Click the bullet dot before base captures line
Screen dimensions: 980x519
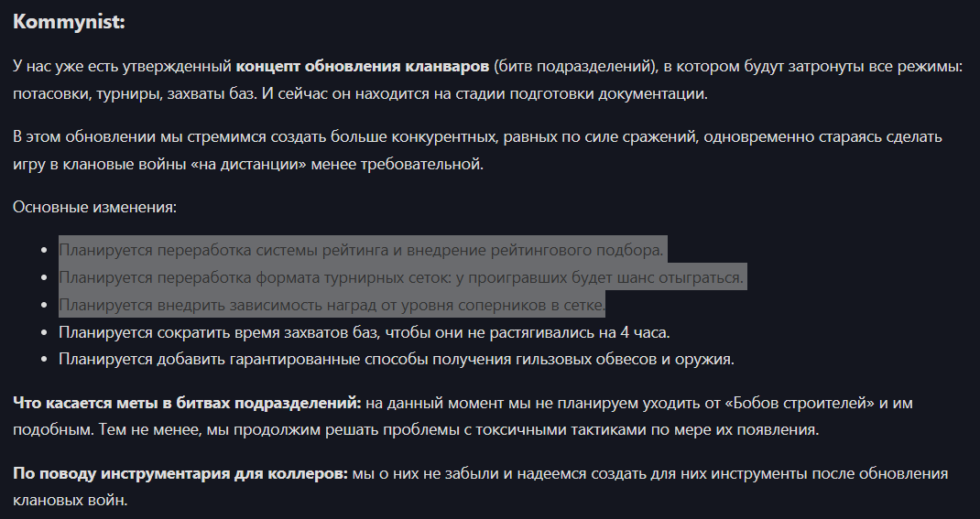point(44,333)
